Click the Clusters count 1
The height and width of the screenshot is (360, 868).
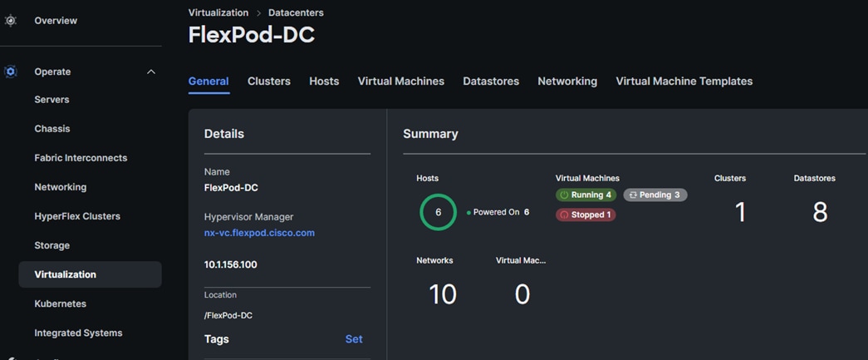point(740,212)
